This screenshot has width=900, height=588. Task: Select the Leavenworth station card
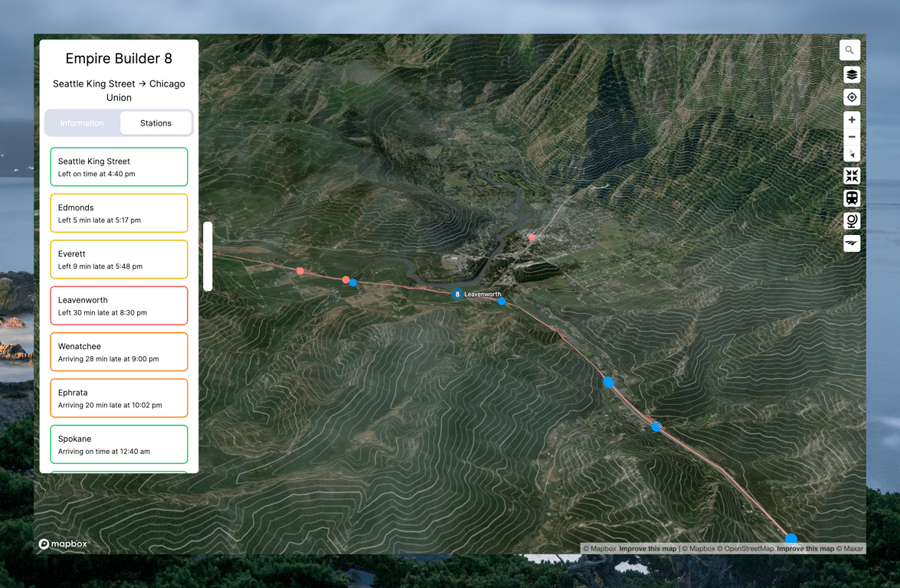tap(119, 305)
